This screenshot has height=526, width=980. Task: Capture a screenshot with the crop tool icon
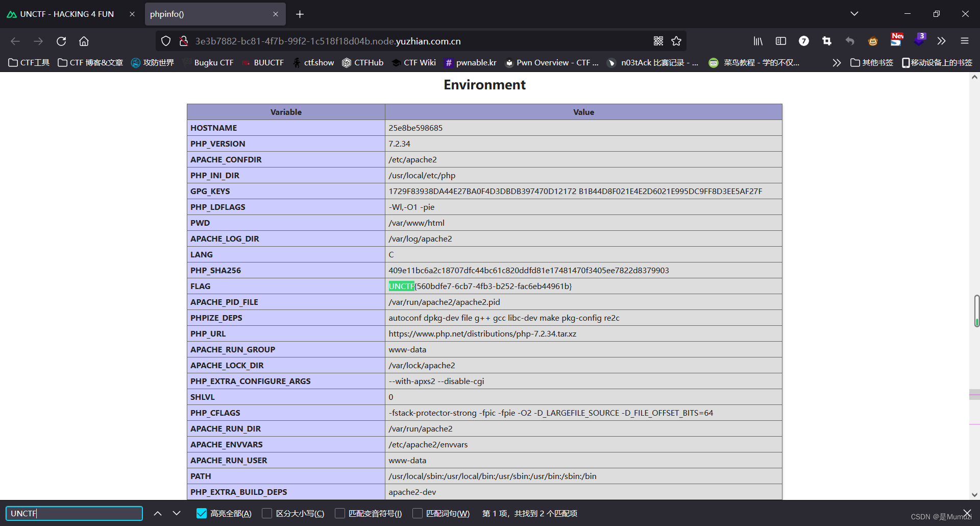click(x=827, y=41)
